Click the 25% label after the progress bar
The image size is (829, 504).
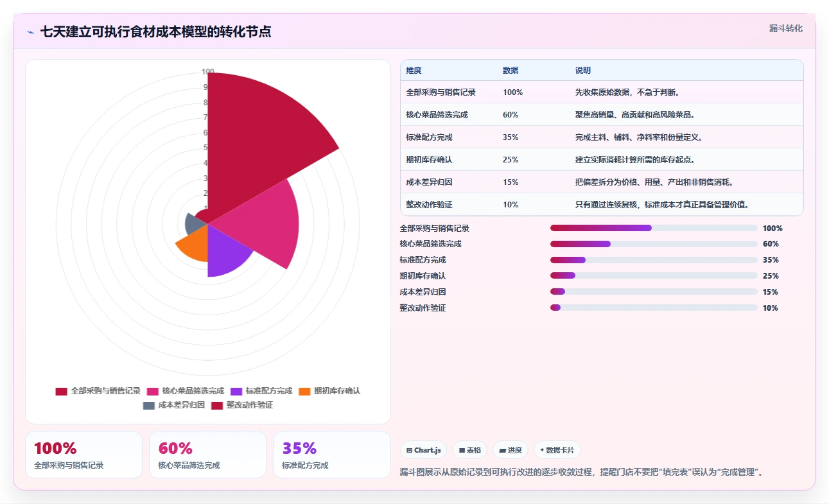tap(771, 276)
